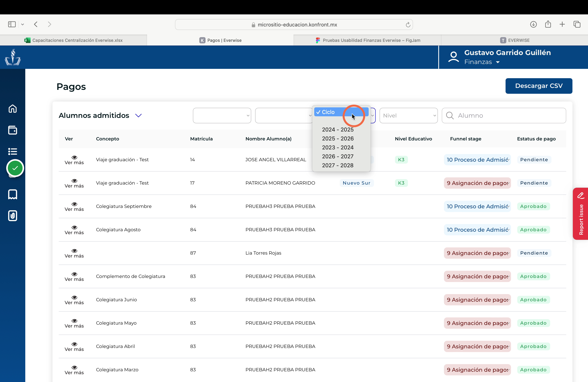Reload the page with refresh icon
The width and height of the screenshot is (588, 382).
[408, 25]
